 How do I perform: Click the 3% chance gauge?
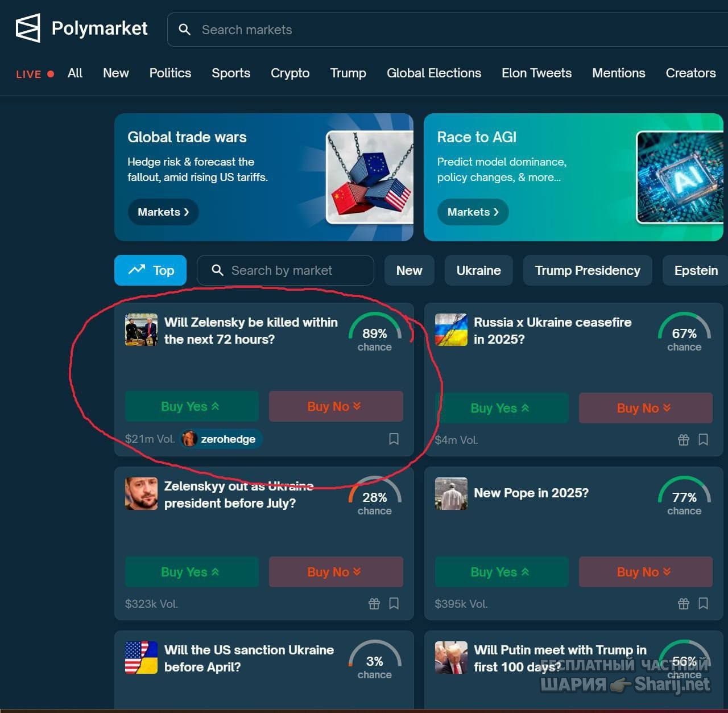click(375, 661)
